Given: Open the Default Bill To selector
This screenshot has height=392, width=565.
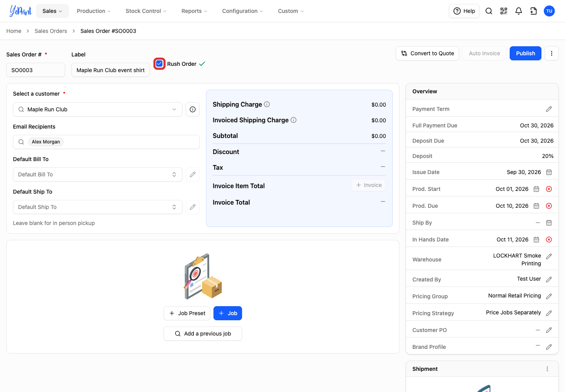Looking at the screenshot, I should coord(98,174).
